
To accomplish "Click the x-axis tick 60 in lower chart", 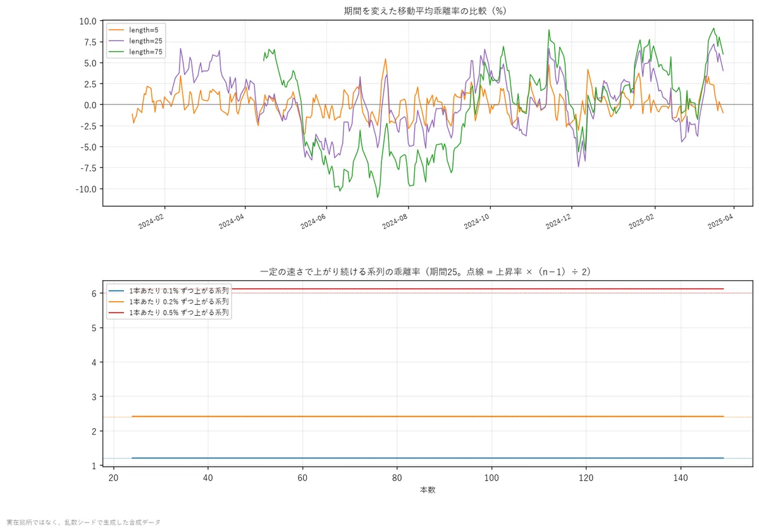I will (302, 477).
